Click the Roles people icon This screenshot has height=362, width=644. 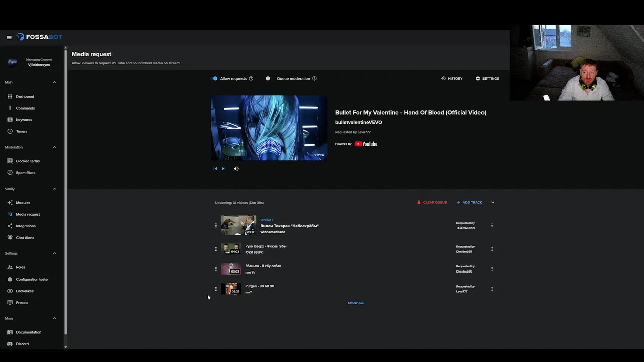click(x=10, y=267)
